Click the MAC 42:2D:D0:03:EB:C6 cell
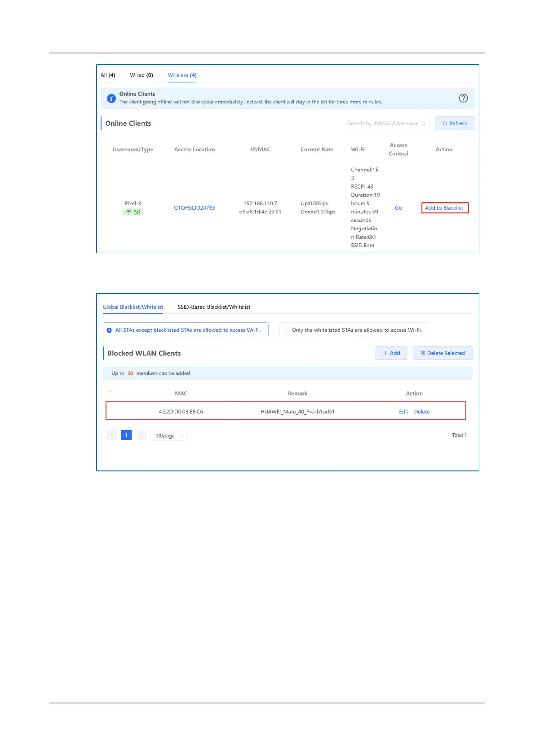The height and width of the screenshot is (756, 535). [x=181, y=412]
